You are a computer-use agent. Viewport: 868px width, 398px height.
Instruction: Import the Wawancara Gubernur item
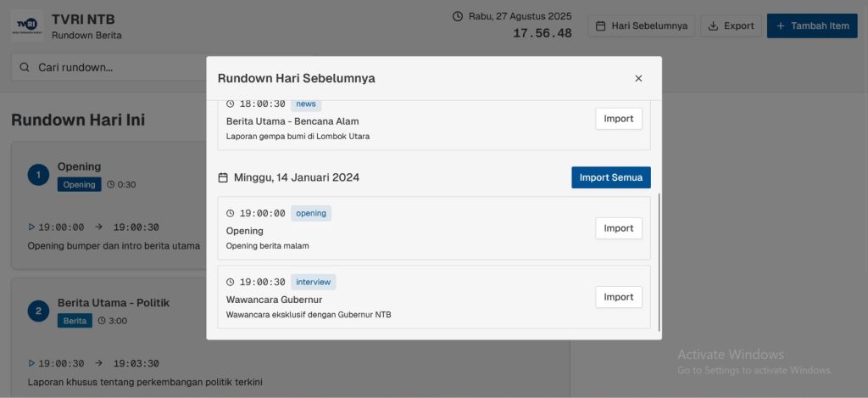point(619,297)
